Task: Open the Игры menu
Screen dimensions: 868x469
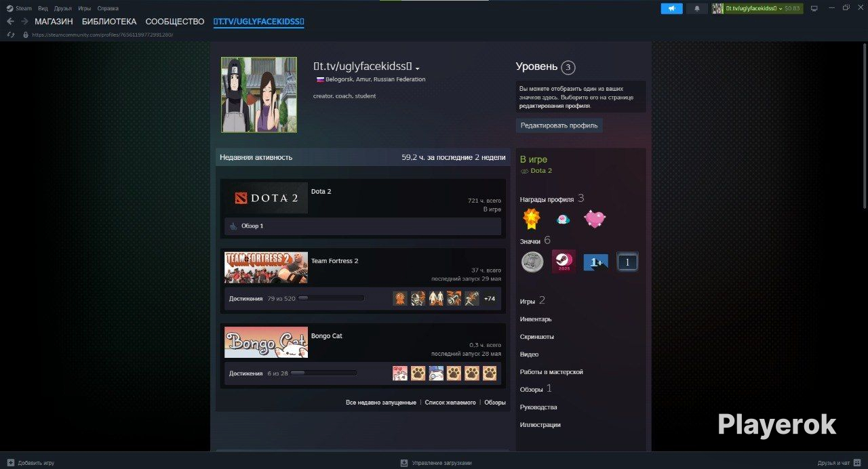Action: pos(85,9)
